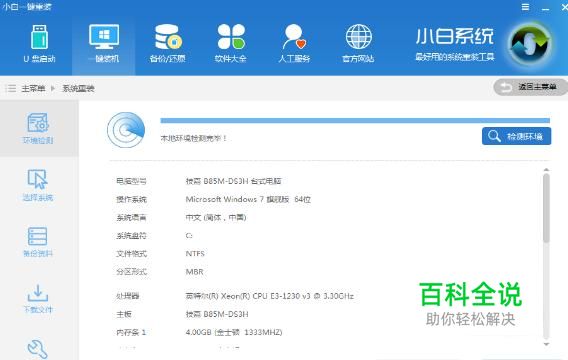
Task: Select the 备份资料 backup data step
Action: (x=38, y=242)
